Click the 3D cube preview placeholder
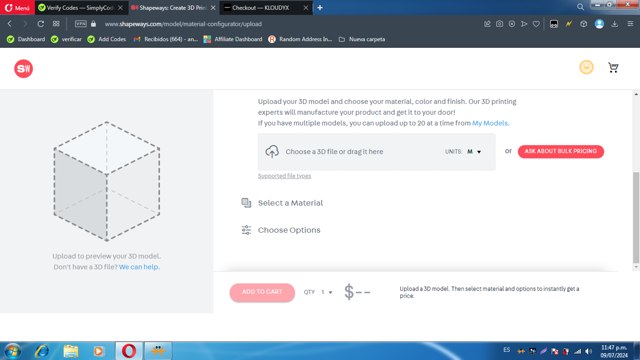 107,181
